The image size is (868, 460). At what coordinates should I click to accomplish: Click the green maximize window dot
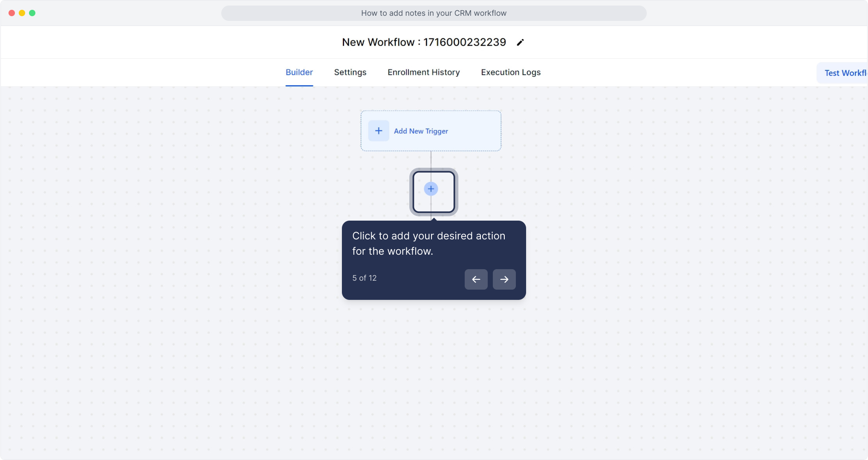(x=32, y=13)
